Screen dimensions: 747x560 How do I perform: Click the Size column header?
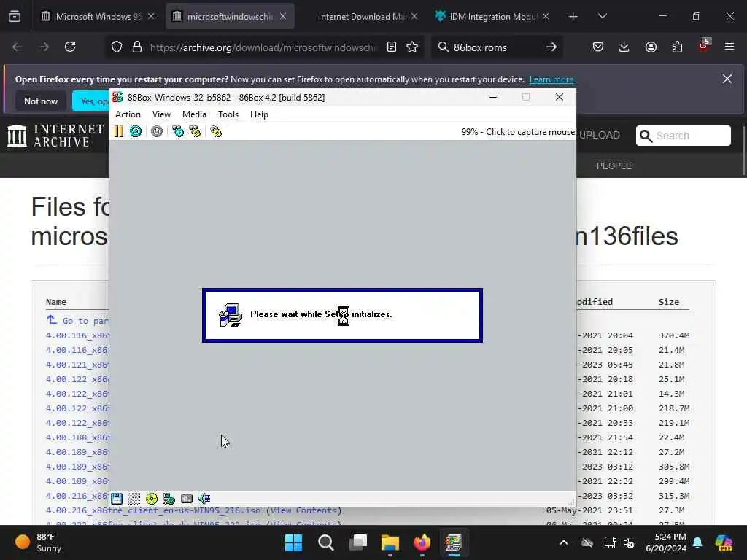point(669,302)
